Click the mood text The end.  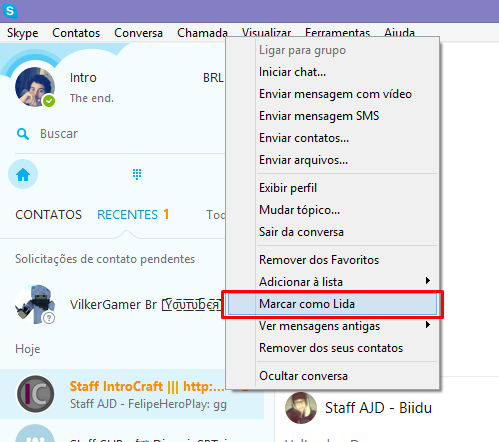pyautogui.click(x=92, y=98)
